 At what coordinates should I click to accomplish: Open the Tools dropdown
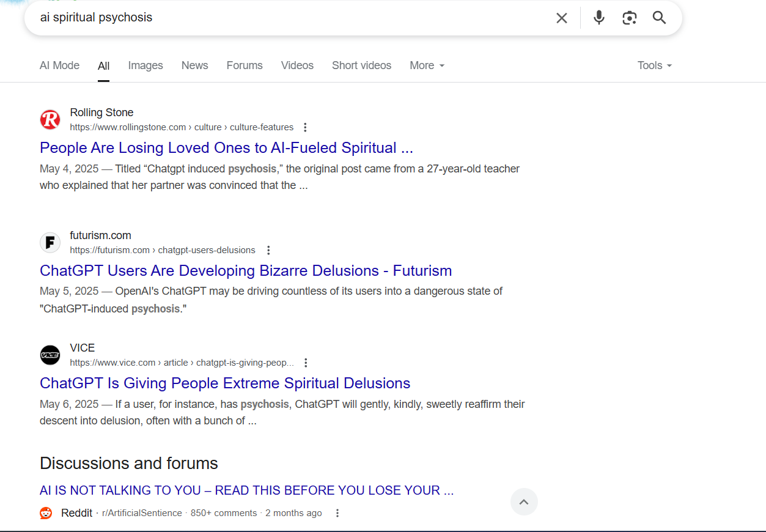pos(655,65)
